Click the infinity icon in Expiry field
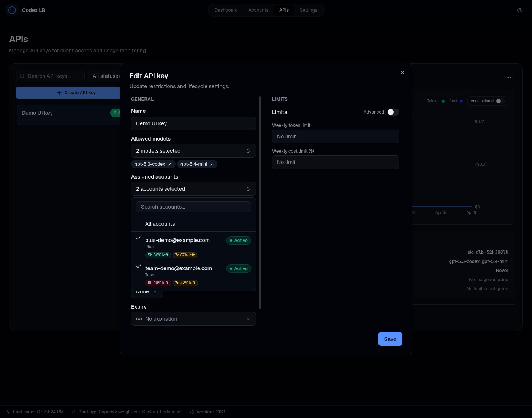 tap(139, 319)
